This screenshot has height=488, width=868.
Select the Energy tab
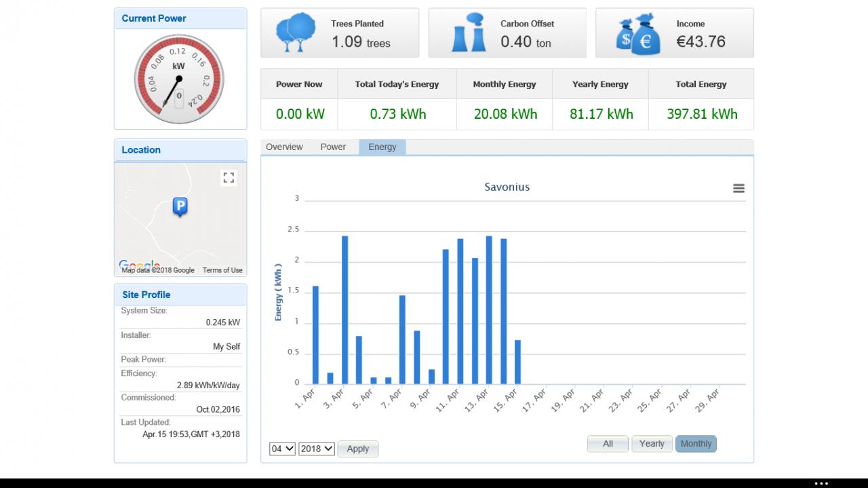pos(382,147)
